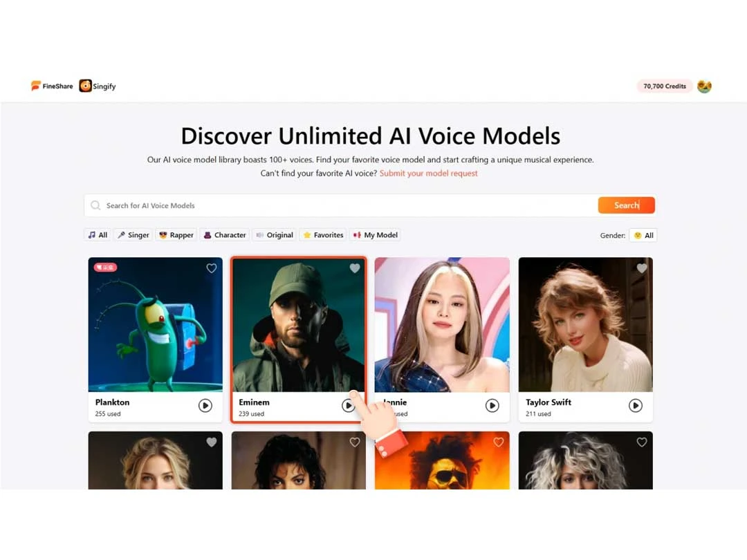Show Original voice models
The width and height of the screenshot is (747, 560).
(275, 235)
